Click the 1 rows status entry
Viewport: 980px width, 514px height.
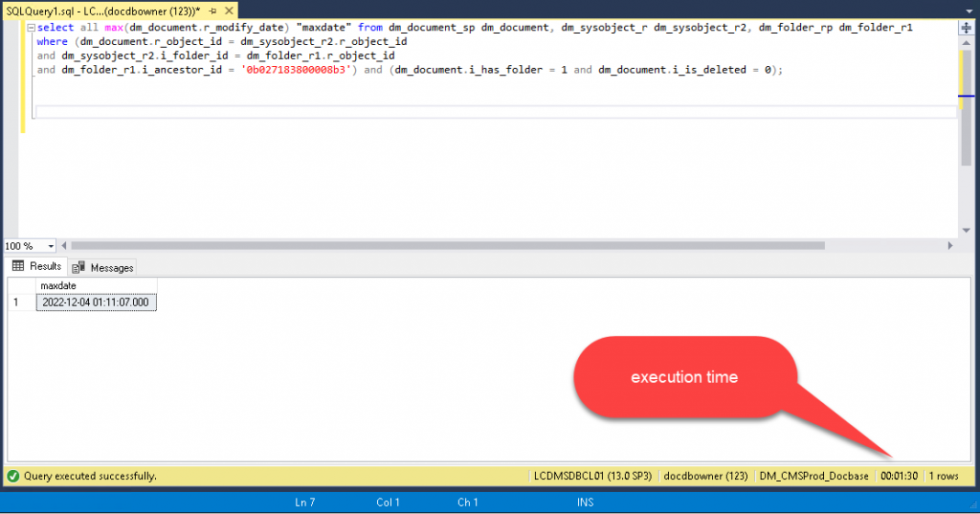tap(943, 476)
